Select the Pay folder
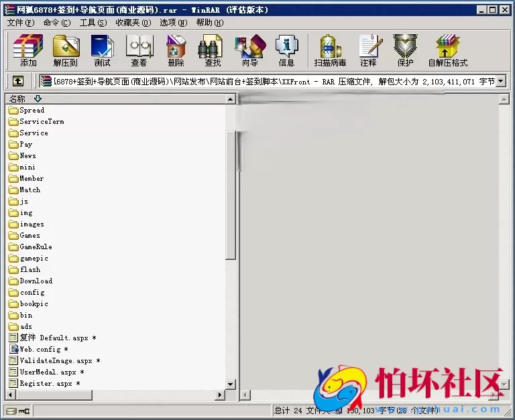 tap(20, 145)
